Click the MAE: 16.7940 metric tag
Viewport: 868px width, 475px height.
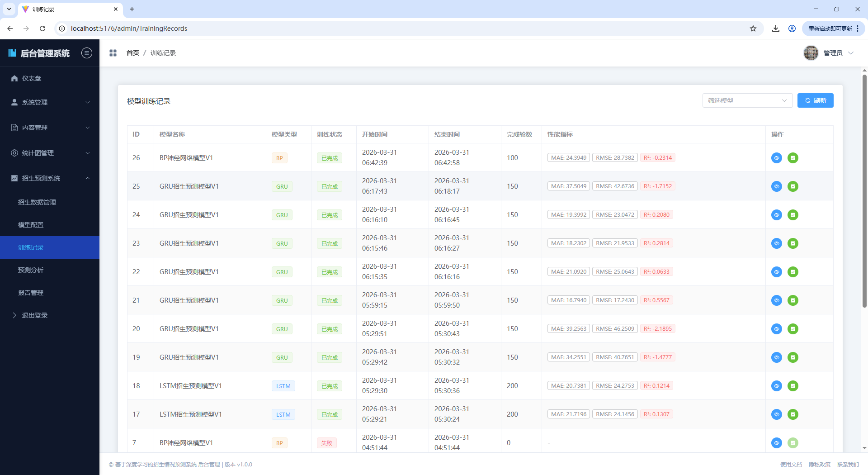tap(569, 300)
